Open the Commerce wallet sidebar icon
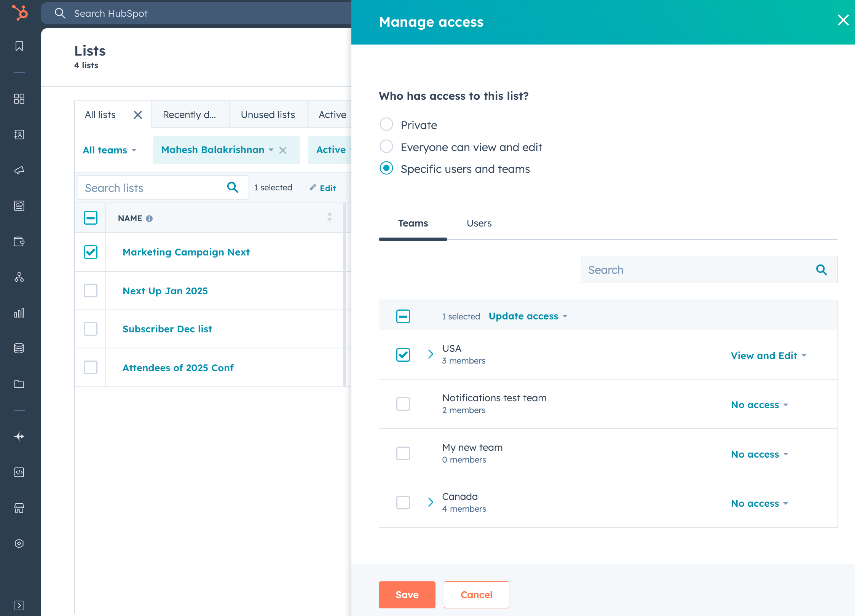The image size is (855, 616). coord(19,241)
